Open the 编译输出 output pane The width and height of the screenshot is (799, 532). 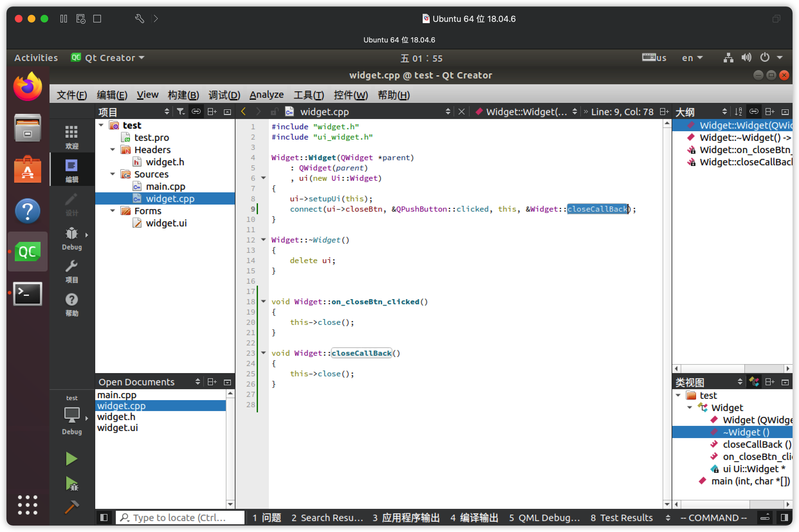474,518
